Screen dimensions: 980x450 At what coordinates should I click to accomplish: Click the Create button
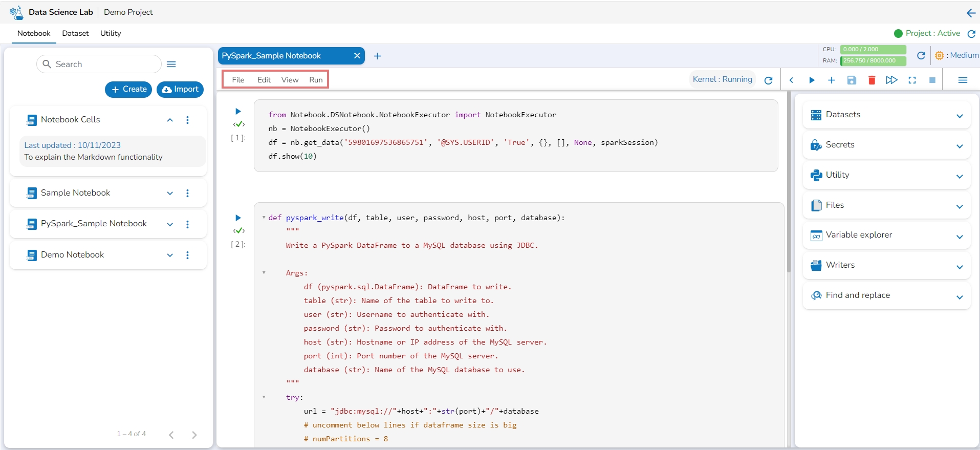click(128, 89)
